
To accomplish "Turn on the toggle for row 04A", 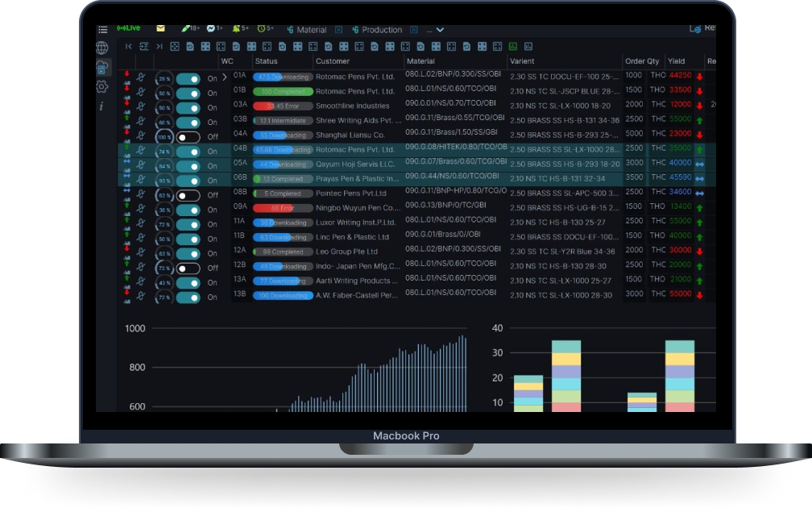I will (188, 137).
